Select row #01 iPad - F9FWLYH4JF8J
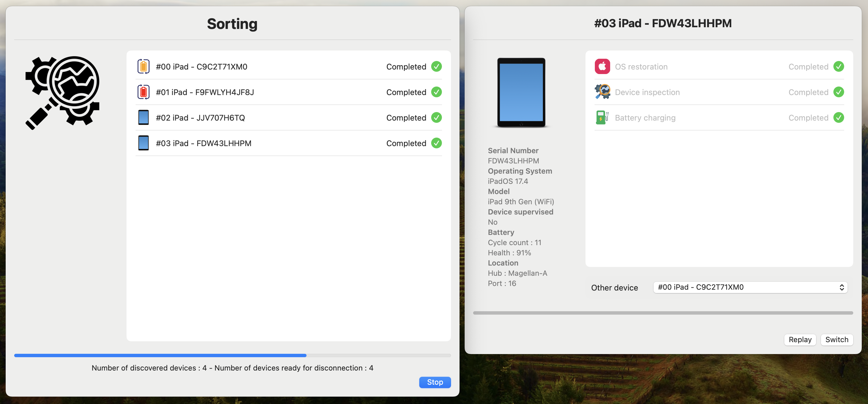 [x=288, y=92]
